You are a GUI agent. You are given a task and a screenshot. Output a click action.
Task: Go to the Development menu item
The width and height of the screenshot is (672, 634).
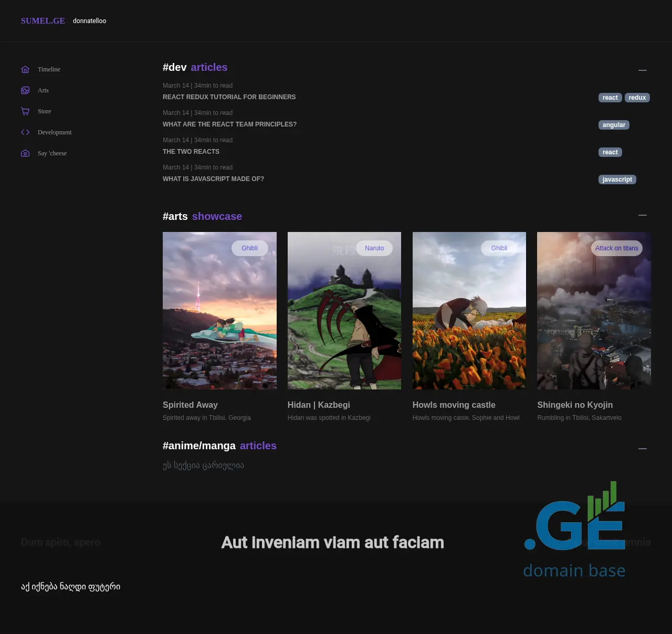[x=55, y=132]
